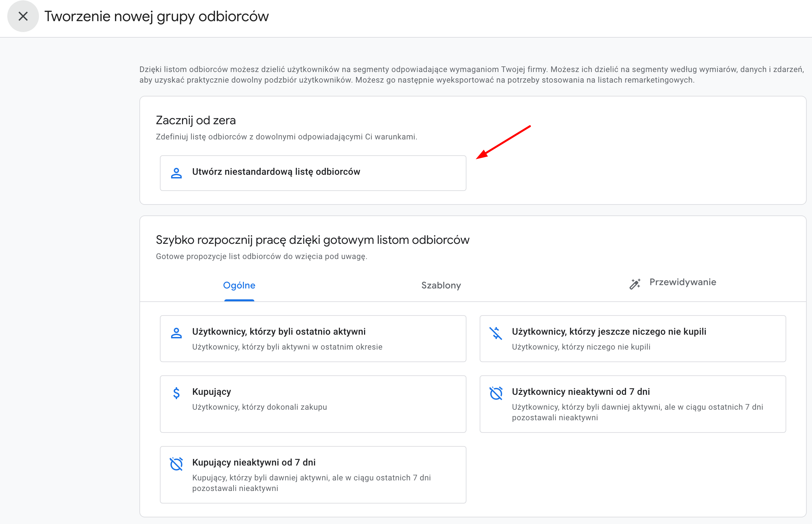Choose Użytkownicy nieaktywni od 7 dni
812x524 pixels.
[632, 403]
